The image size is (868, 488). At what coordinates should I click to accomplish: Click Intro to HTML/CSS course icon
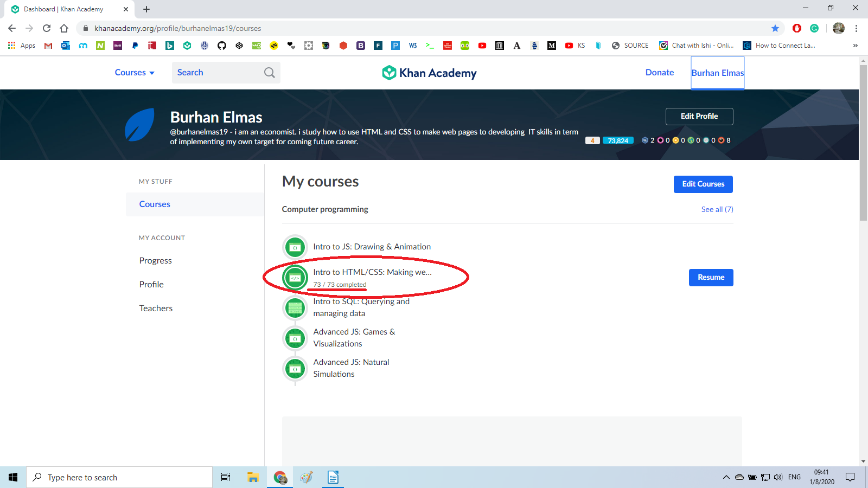click(295, 278)
